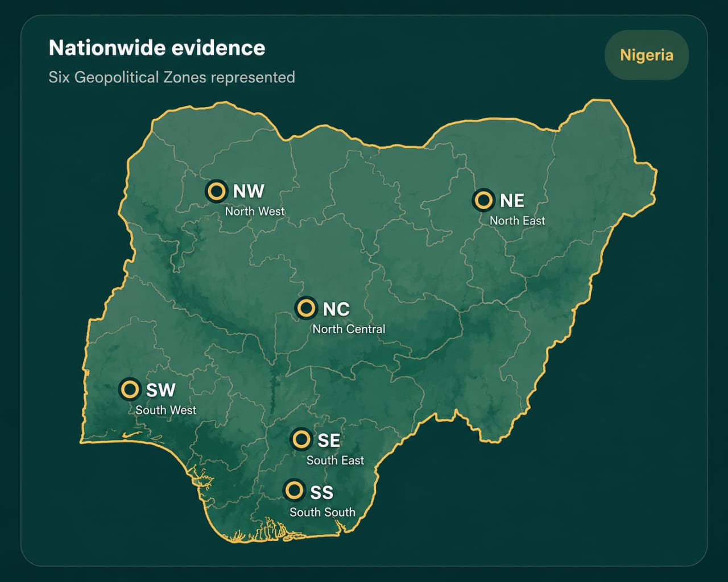Click the "South West" zone name
Viewport: 728px width, 582px height.
click(166, 410)
